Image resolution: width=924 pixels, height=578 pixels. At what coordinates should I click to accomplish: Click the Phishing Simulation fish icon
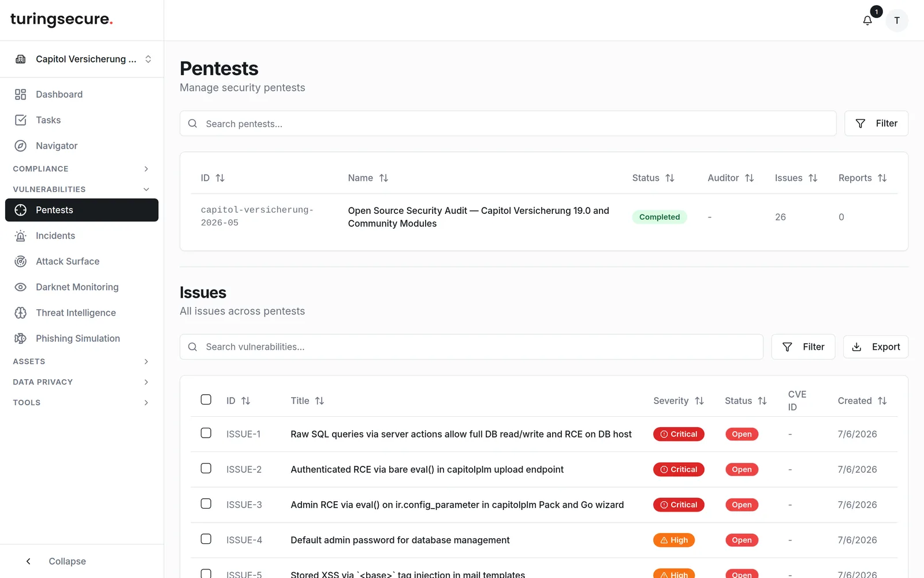(21, 339)
